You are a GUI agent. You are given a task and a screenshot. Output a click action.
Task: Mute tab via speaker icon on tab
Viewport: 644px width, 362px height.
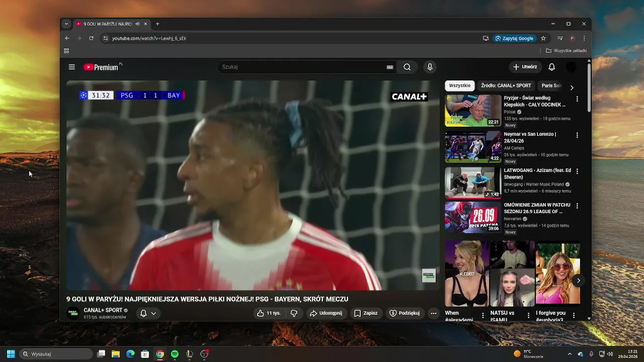pyautogui.click(x=137, y=24)
